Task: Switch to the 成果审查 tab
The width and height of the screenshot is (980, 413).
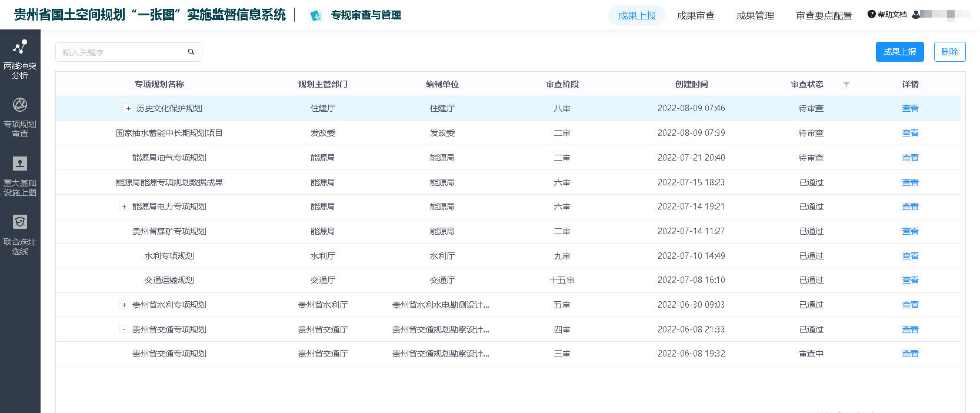Action: [695, 15]
